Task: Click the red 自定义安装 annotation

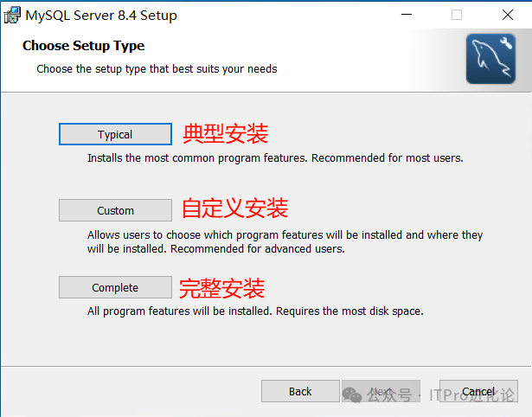Action: (234, 208)
